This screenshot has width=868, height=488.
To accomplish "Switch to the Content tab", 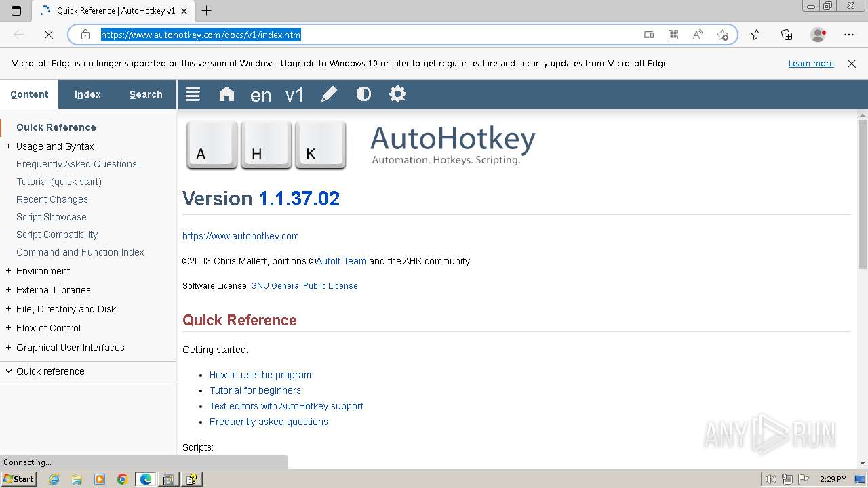I will point(29,94).
